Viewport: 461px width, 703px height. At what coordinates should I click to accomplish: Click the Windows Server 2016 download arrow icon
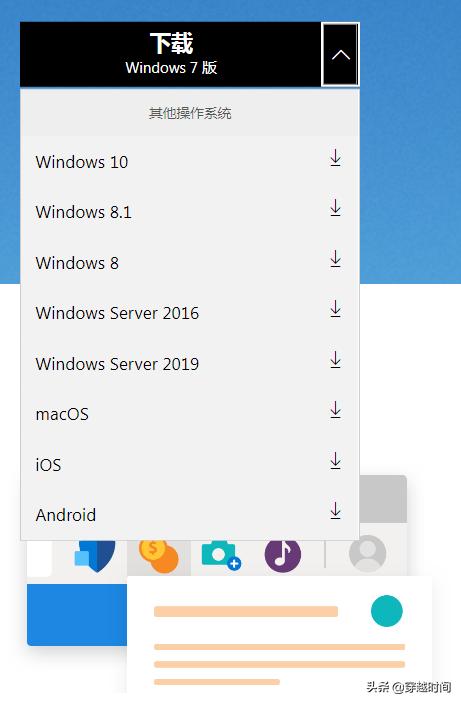pos(335,309)
